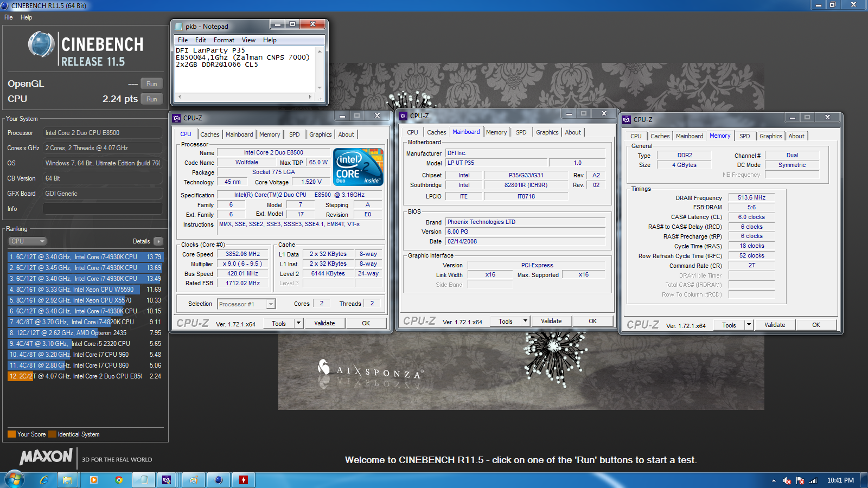Select ranking row 7 Core i7-4820K 9.11
The width and height of the screenshot is (868, 488).
(x=85, y=322)
